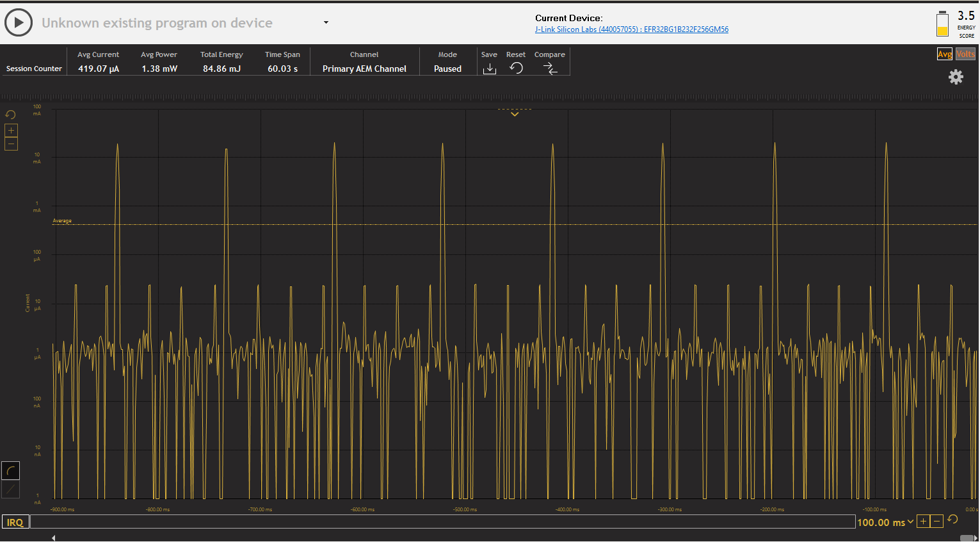Open the Energy Profiler settings gear

click(956, 76)
